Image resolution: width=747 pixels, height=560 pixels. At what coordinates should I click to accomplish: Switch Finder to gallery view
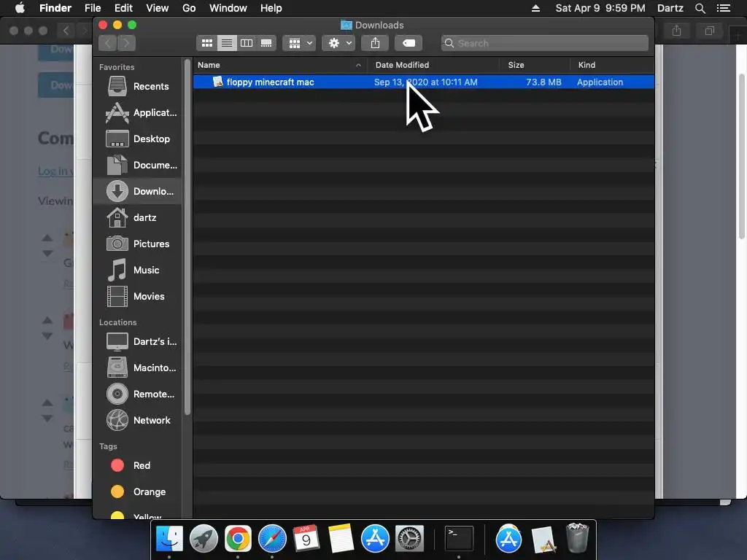[x=266, y=43]
